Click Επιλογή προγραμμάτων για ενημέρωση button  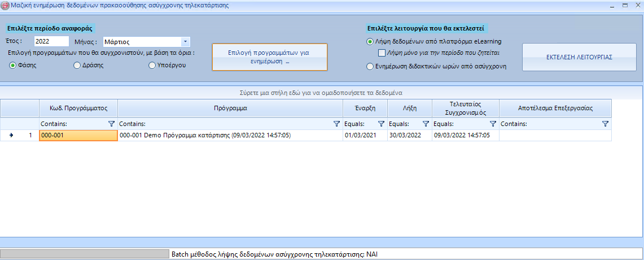coord(269,57)
